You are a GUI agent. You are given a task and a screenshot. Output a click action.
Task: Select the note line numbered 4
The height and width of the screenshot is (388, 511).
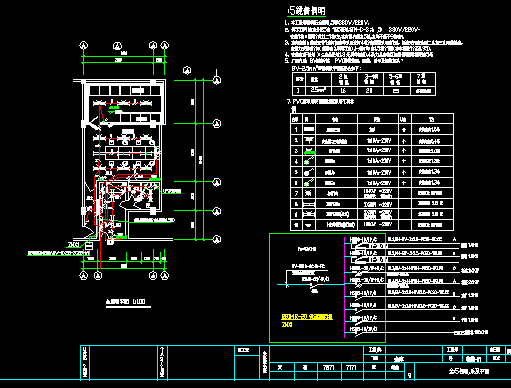coord(359,54)
